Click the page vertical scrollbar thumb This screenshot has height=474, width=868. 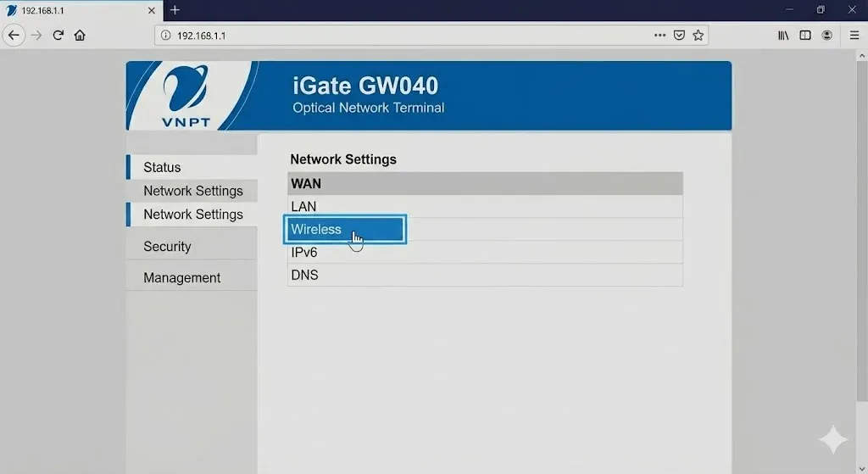pos(862,230)
